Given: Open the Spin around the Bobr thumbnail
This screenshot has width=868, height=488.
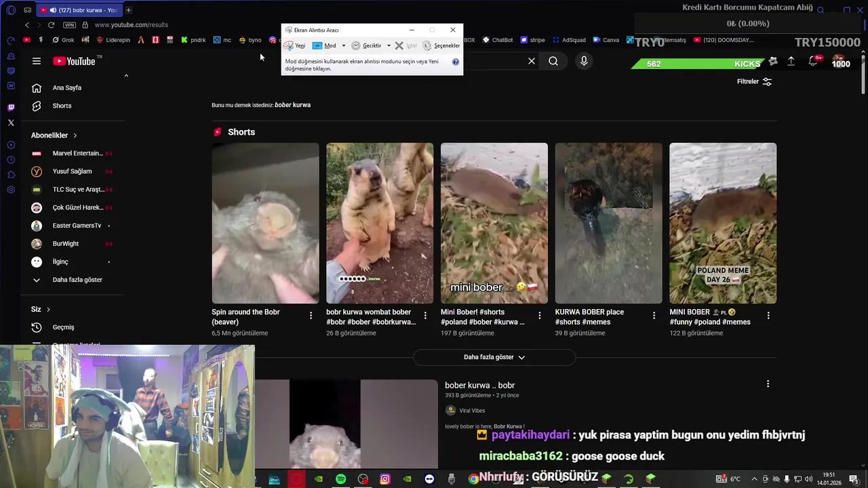Looking at the screenshot, I should (265, 222).
